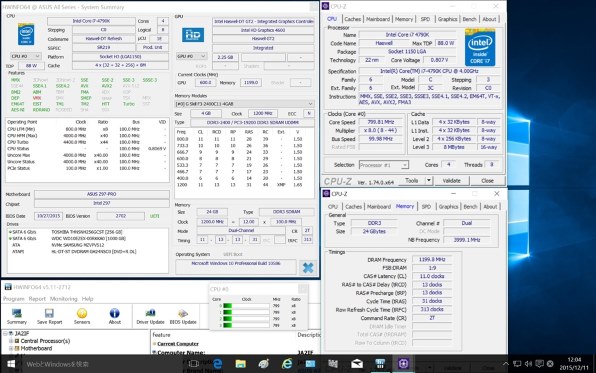Open File Explorer from the taskbar
The image size is (596, 373).
coord(240,364)
